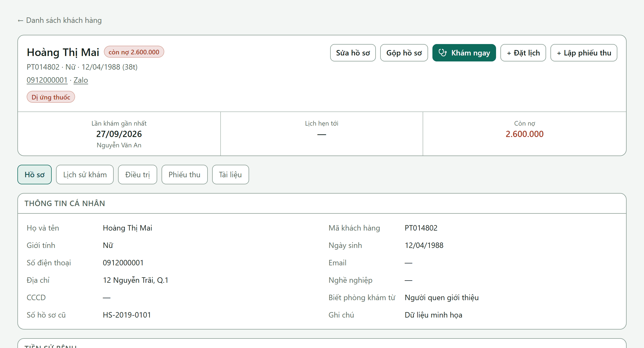
Task: Click patient name heading Hoàng Thị Mai
Action: click(x=63, y=52)
